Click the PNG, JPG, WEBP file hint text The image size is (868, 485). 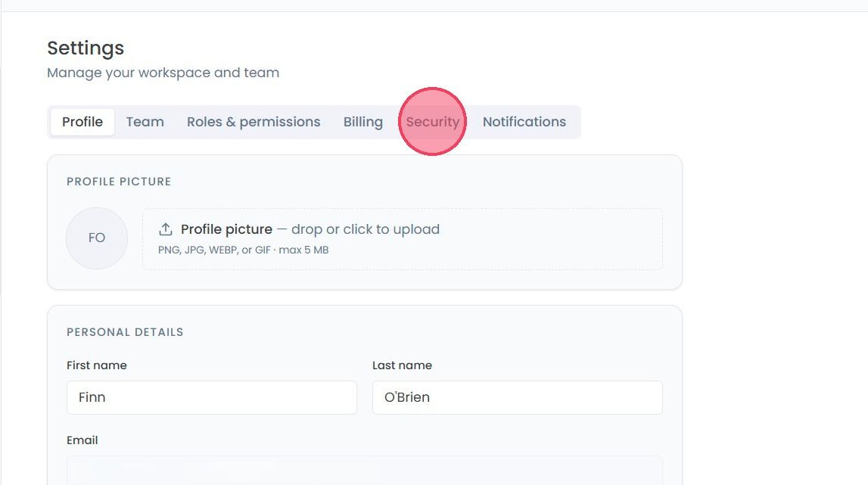coord(244,250)
